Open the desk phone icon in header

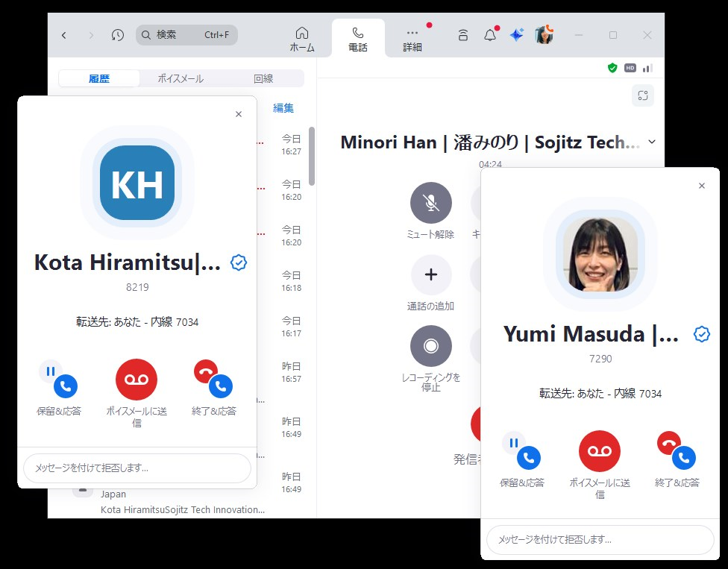[x=463, y=35]
